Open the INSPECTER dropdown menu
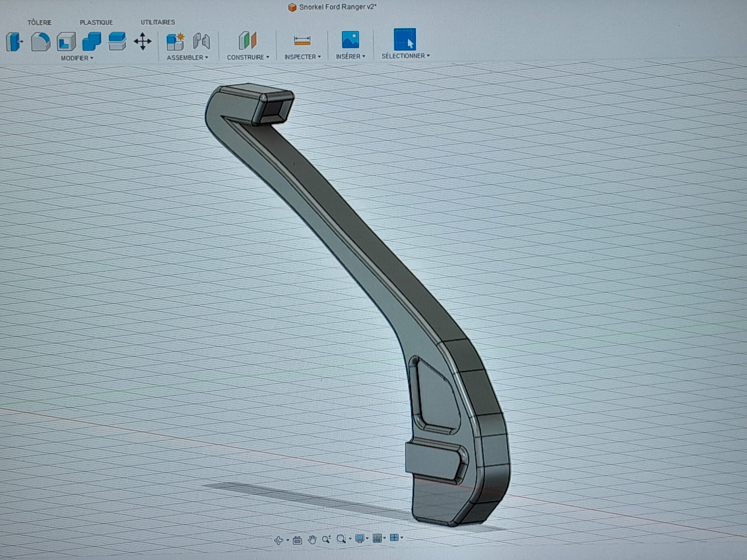The image size is (747, 560). [x=302, y=57]
